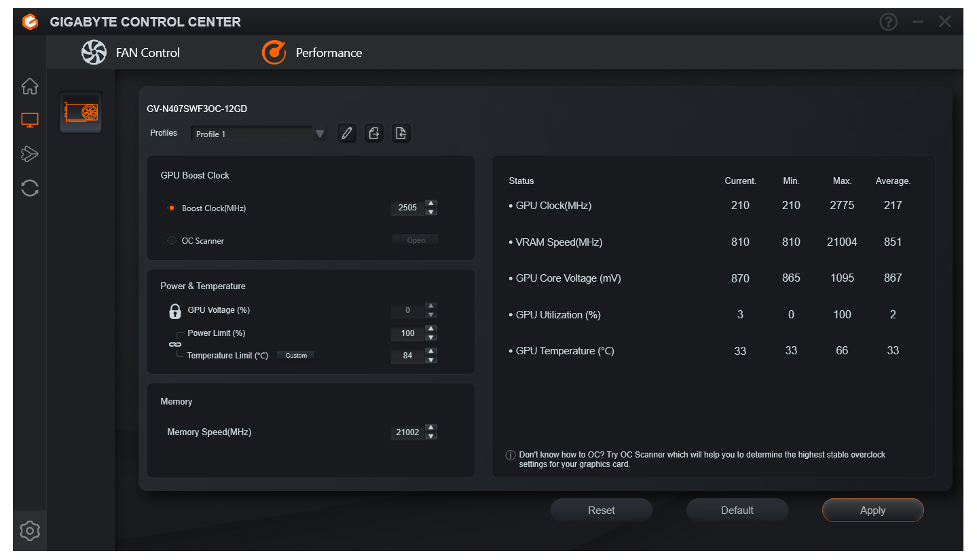Click the GPU Core Voltage min 865

(x=791, y=278)
